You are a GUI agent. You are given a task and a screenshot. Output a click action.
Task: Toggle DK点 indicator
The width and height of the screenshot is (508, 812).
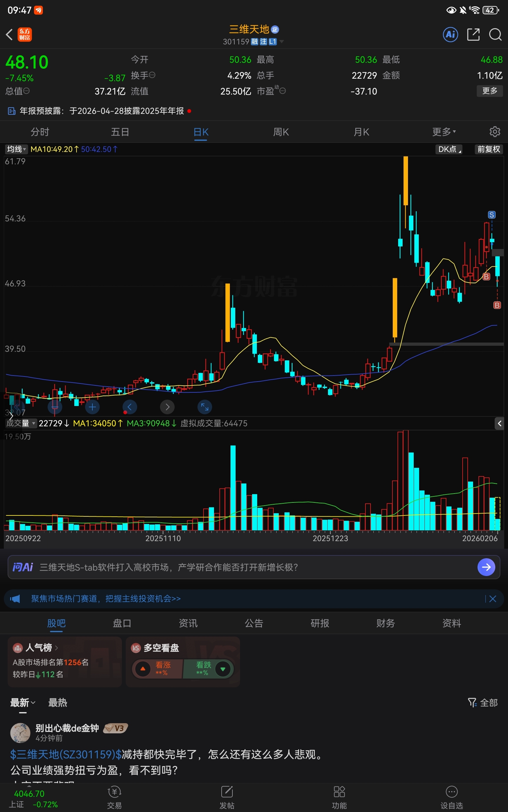[x=449, y=149]
